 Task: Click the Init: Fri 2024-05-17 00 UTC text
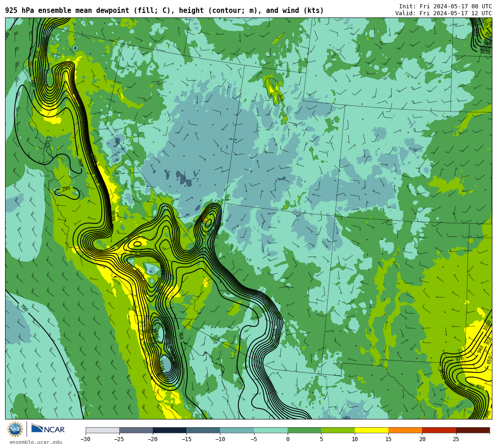click(x=445, y=6)
